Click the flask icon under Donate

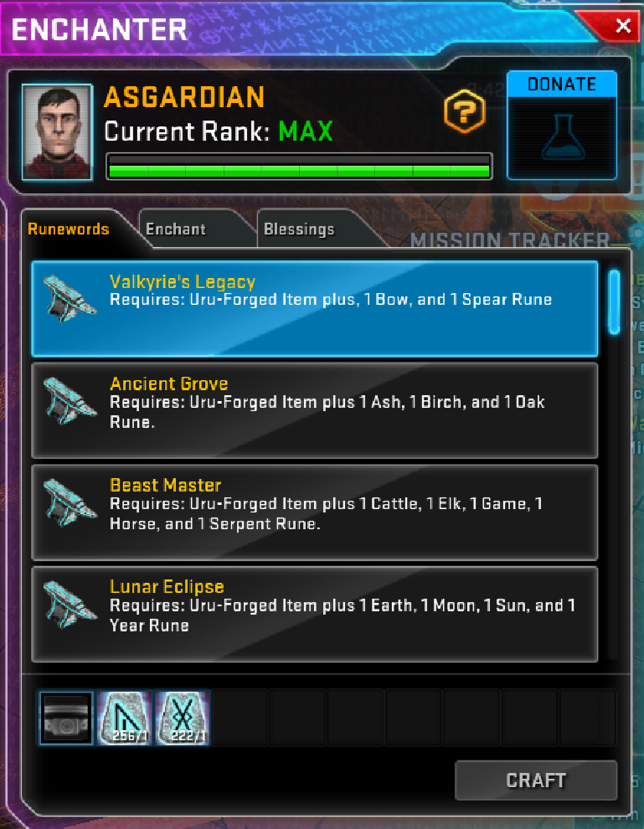(563, 137)
